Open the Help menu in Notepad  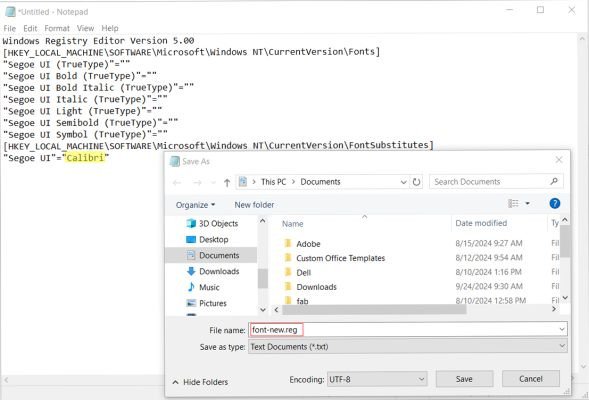[110, 28]
